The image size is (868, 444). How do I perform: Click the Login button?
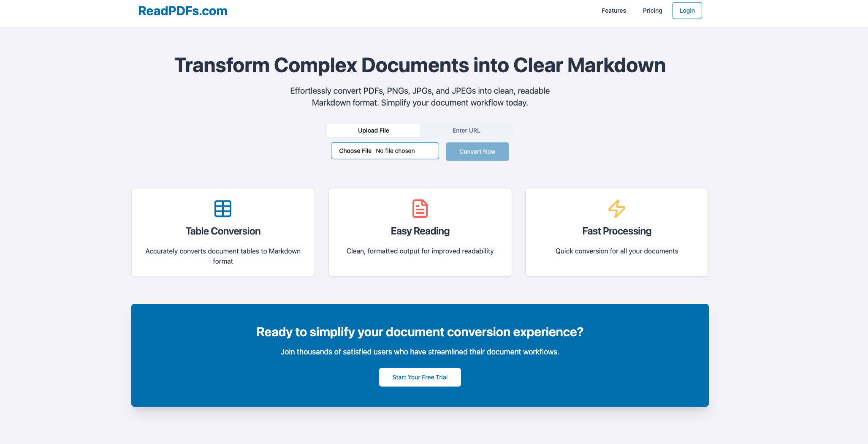(x=687, y=11)
